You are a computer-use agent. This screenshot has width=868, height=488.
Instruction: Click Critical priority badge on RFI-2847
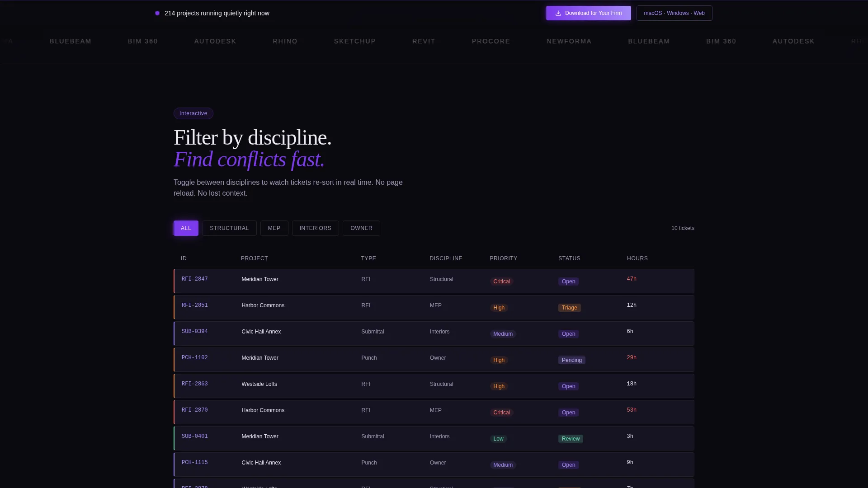[501, 282]
